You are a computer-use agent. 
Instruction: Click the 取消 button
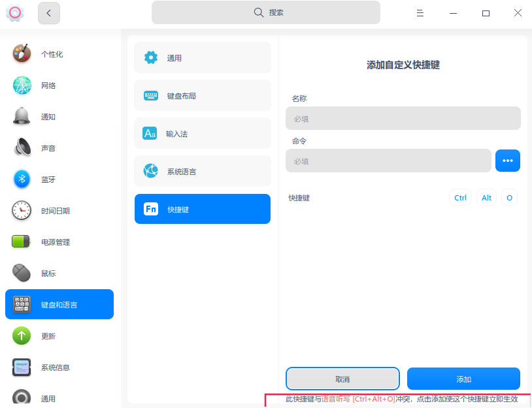pyautogui.click(x=342, y=379)
